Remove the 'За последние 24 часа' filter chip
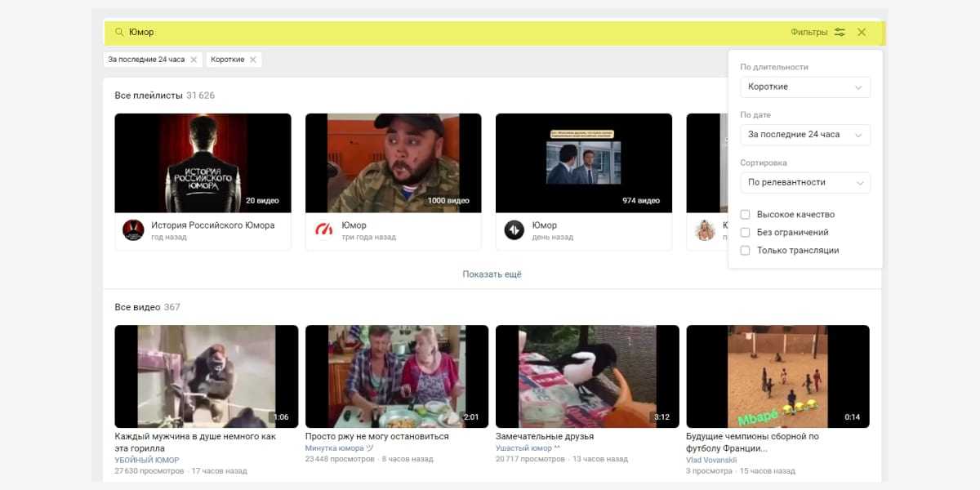The height and width of the screenshot is (490, 980). coord(194,60)
